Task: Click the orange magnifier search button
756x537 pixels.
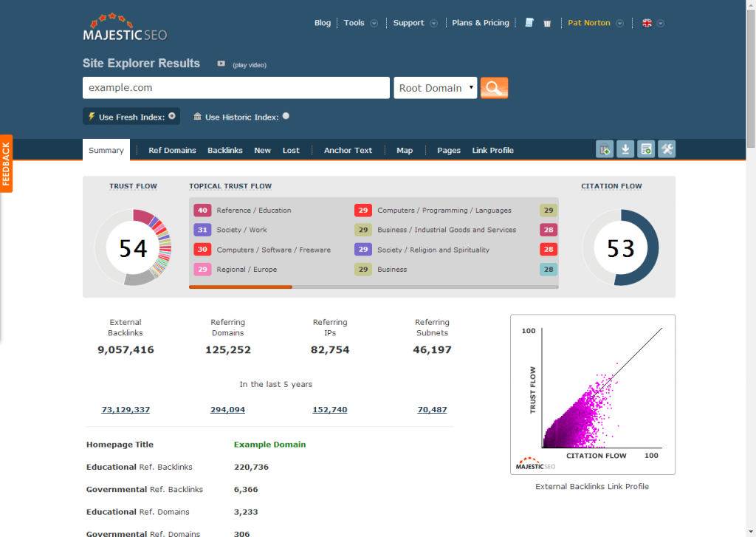Action: tap(494, 88)
